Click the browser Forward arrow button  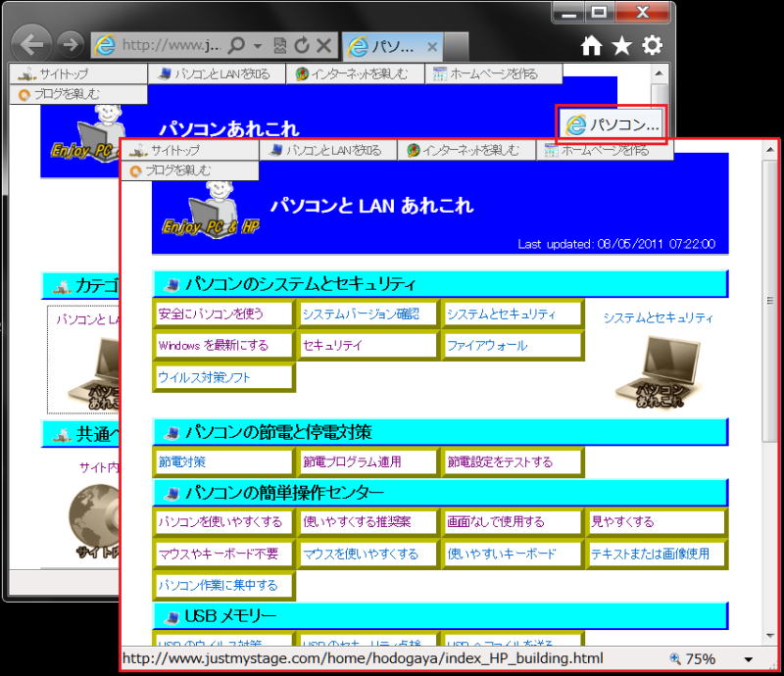(x=69, y=44)
